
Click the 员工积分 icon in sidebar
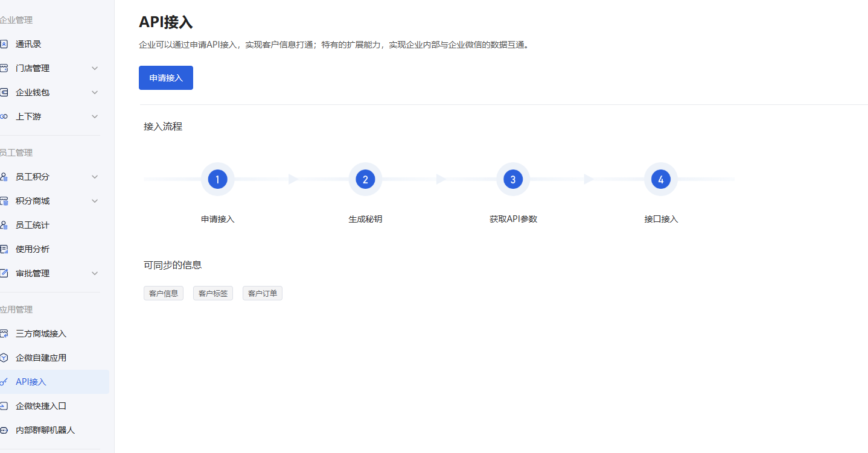(x=4, y=177)
